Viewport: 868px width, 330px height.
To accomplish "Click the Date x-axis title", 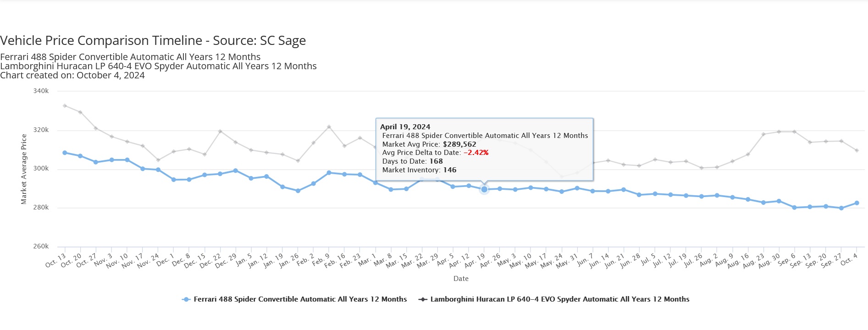I will pos(461,279).
